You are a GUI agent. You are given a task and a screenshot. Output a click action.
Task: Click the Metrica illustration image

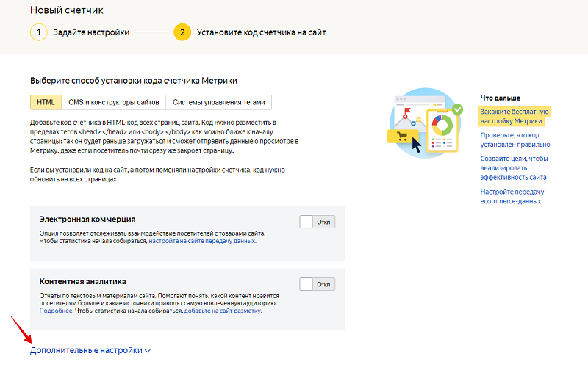point(425,123)
